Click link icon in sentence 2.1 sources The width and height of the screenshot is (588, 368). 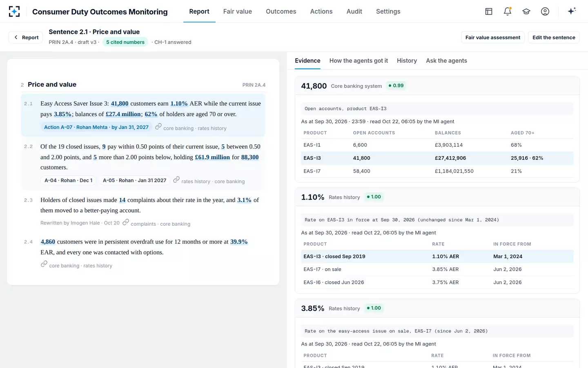point(158,127)
